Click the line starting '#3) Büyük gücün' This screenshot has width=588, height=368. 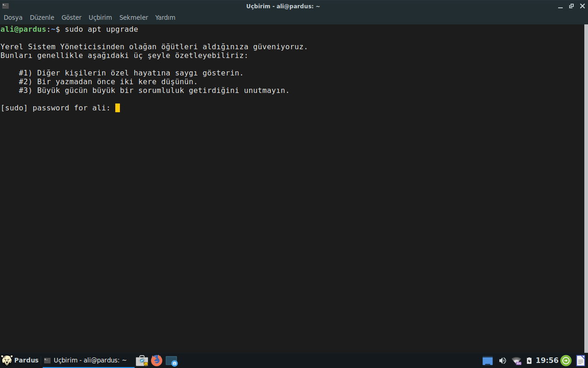(154, 91)
